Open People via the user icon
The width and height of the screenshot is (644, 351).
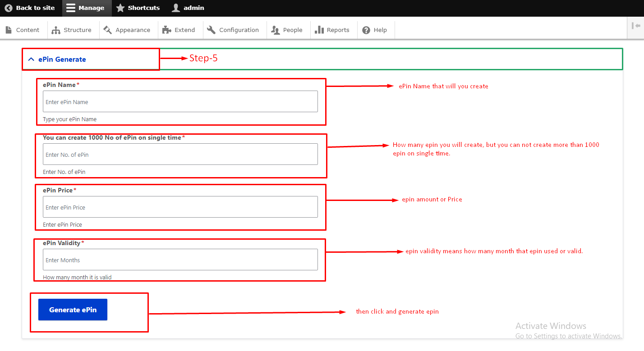tap(276, 30)
